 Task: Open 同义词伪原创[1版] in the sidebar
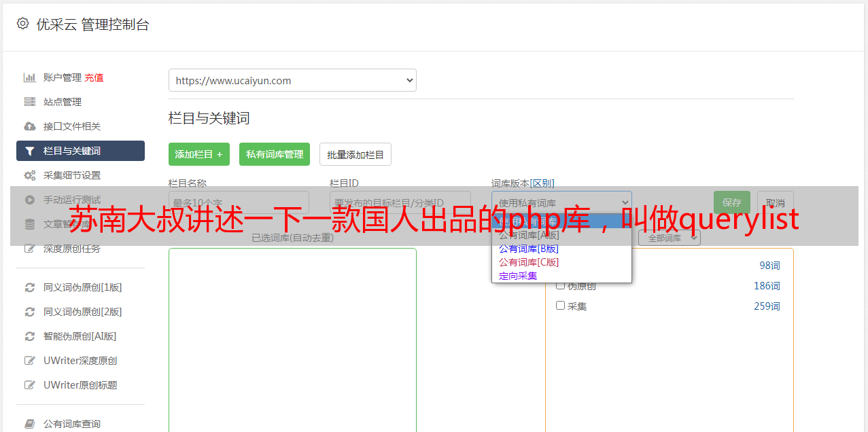tap(83, 287)
